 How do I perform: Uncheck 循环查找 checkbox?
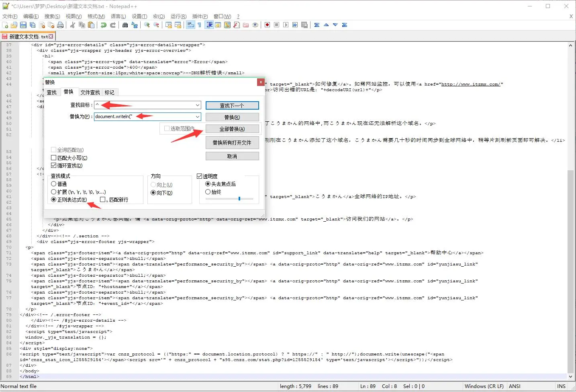(53, 165)
